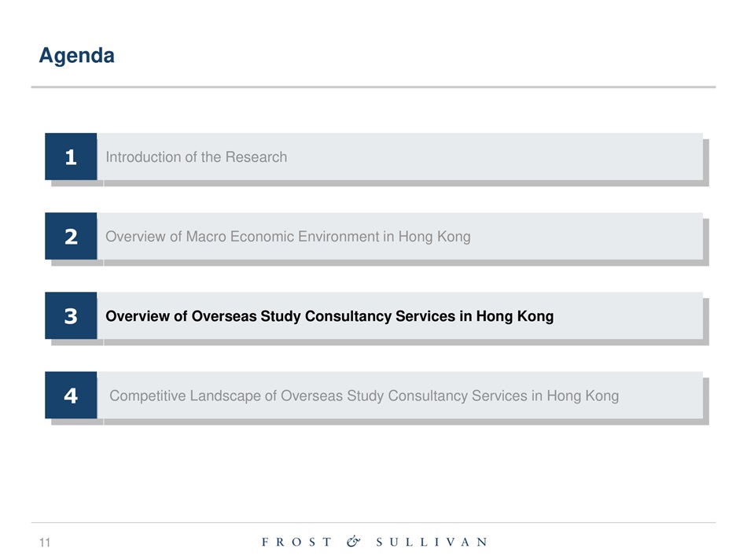The height and width of the screenshot is (560, 747).
Task: Open the Competitive Landscape agenda item
Action: click(364, 396)
